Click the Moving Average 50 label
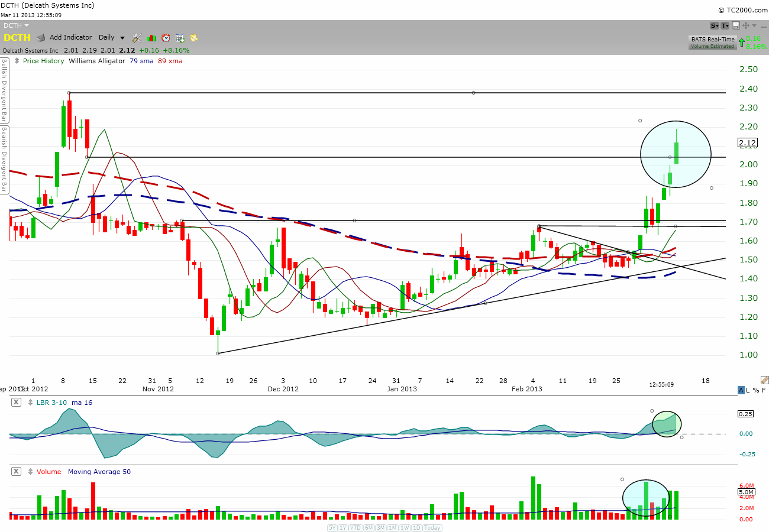Screen dimensions: 769x532 [x=99, y=472]
